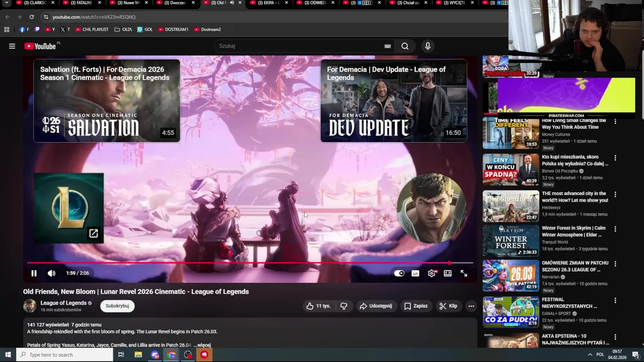Click the magnifier search button
Viewport: 644px width, 362px height.
pos(405,46)
